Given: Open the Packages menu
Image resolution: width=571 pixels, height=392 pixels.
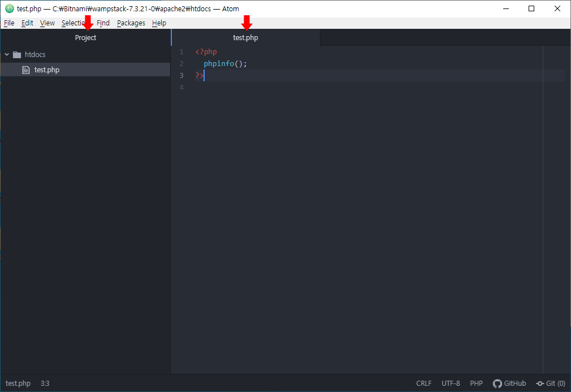Looking at the screenshot, I should [131, 23].
